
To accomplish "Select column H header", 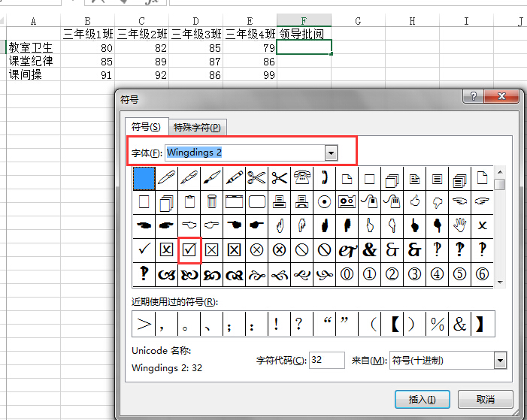I will [x=412, y=21].
